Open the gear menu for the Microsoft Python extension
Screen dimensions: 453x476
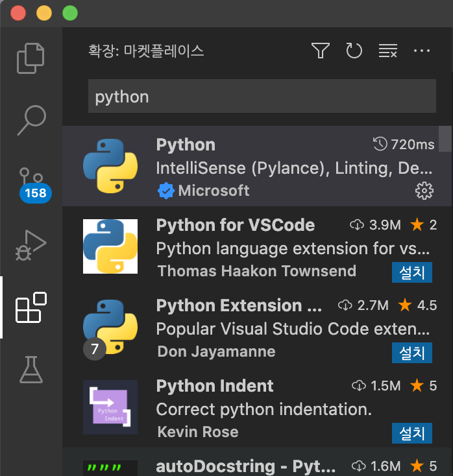[x=424, y=191]
